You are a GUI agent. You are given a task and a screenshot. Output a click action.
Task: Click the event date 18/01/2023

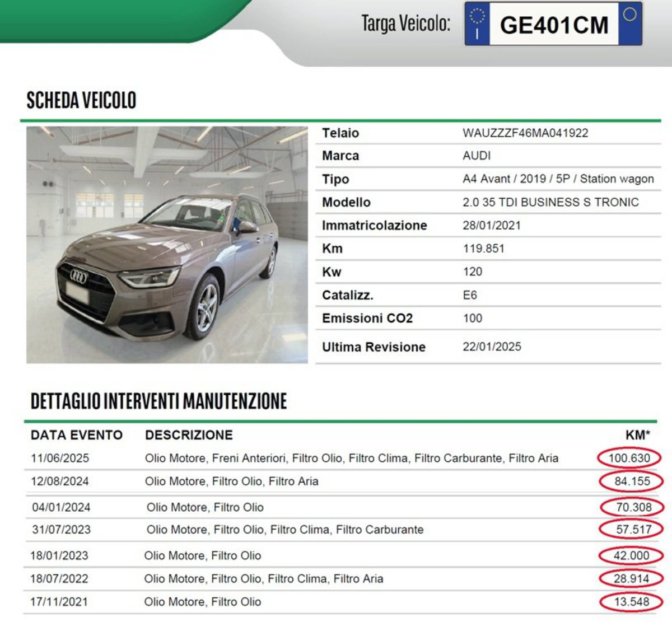pos(59,555)
